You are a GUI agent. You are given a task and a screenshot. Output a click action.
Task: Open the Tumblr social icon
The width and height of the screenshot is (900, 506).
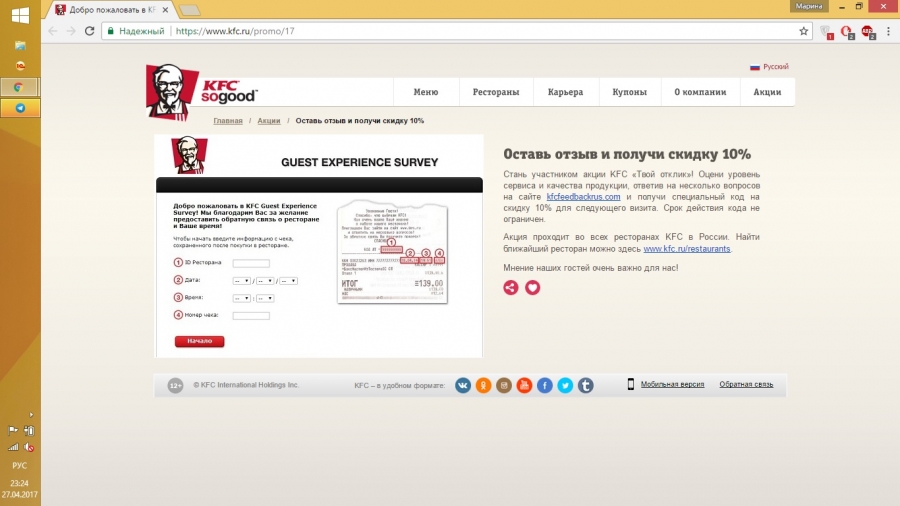click(585, 386)
